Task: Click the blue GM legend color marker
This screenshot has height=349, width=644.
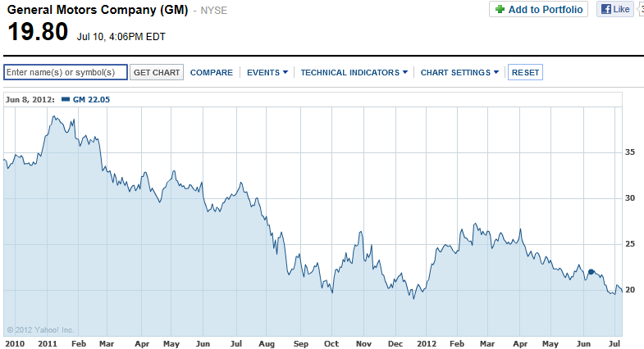Action: (66, 99)
